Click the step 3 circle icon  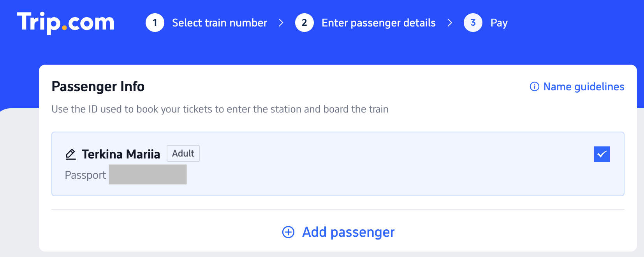coord(473,23)
